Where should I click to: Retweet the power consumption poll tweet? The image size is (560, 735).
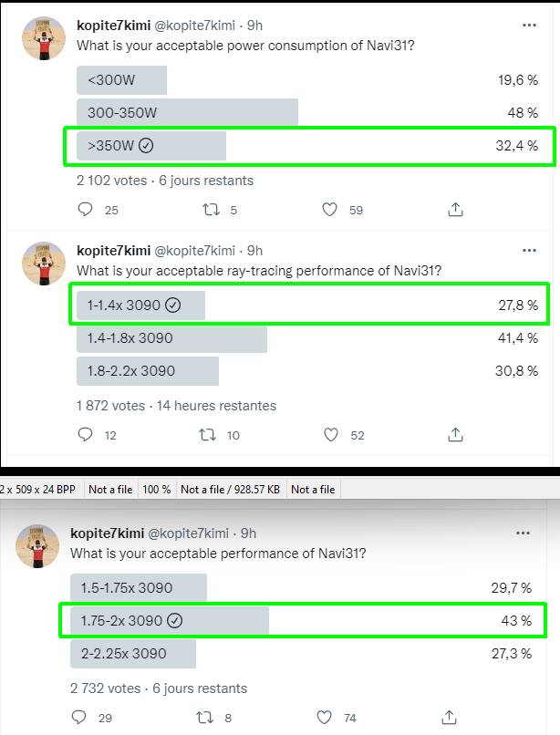[209, 210]
